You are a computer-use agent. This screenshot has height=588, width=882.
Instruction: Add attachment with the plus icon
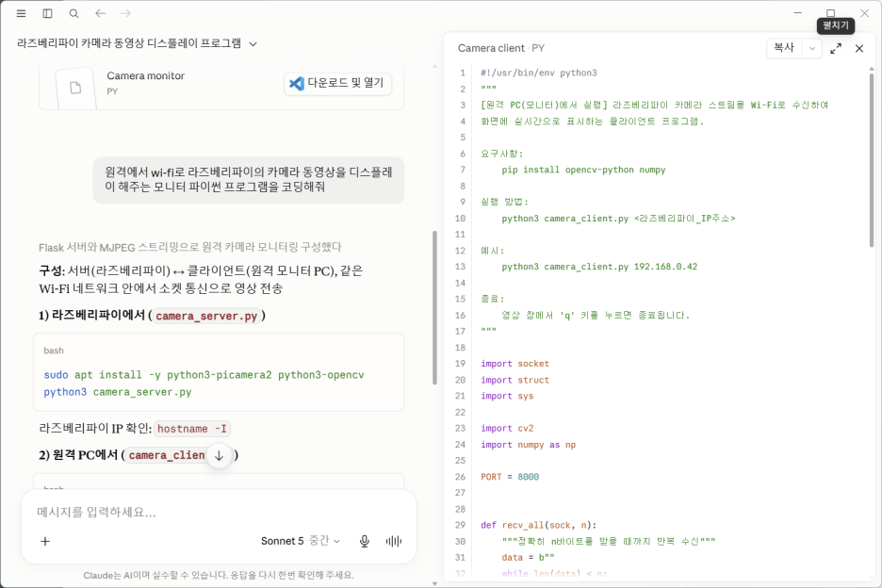[45, 541]
